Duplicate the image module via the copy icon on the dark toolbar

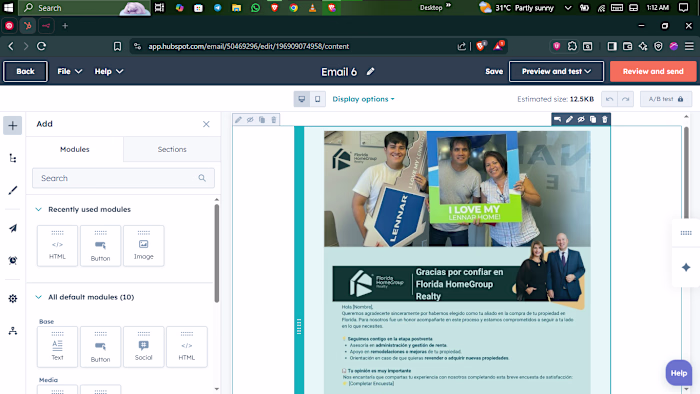click(593, 119)
